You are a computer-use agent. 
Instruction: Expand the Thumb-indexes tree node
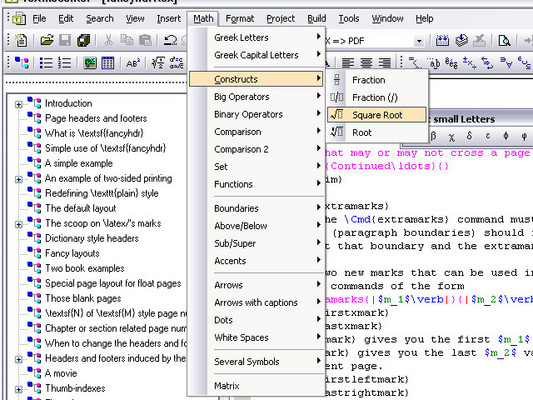coord(19,389)
